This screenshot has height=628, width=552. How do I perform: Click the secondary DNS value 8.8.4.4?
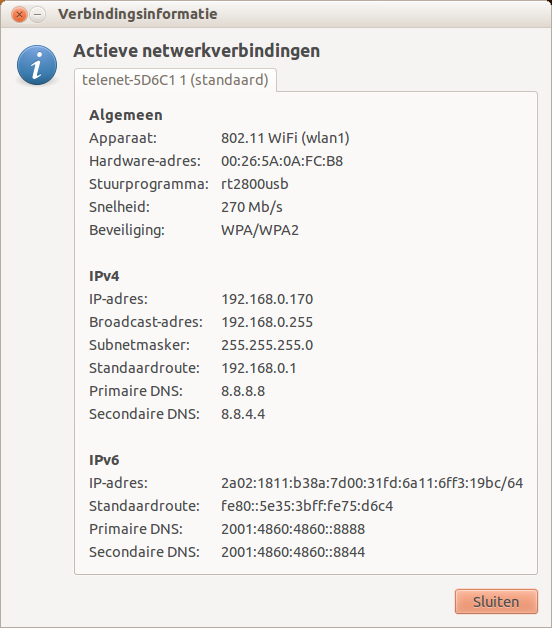point(243,414)
